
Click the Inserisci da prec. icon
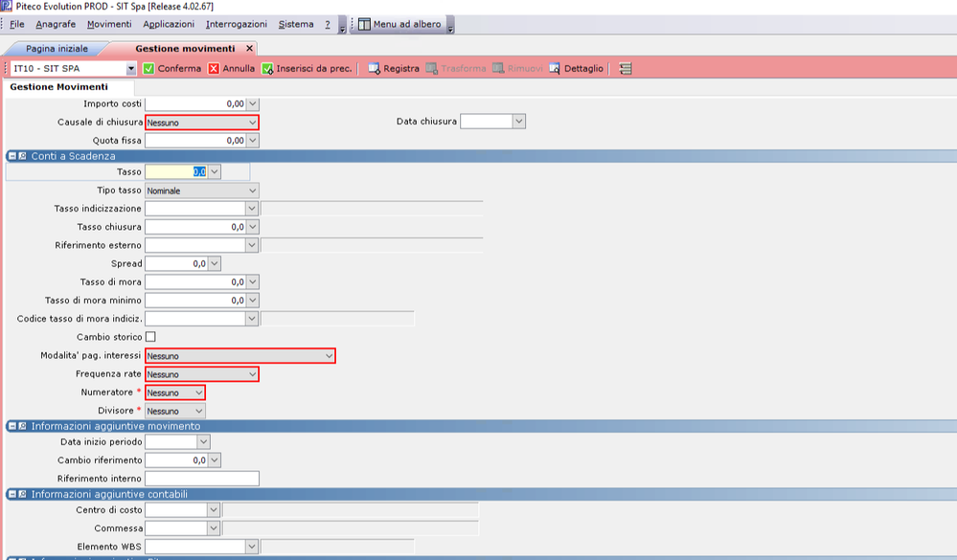pyautogui.click(x=267, y=69)
